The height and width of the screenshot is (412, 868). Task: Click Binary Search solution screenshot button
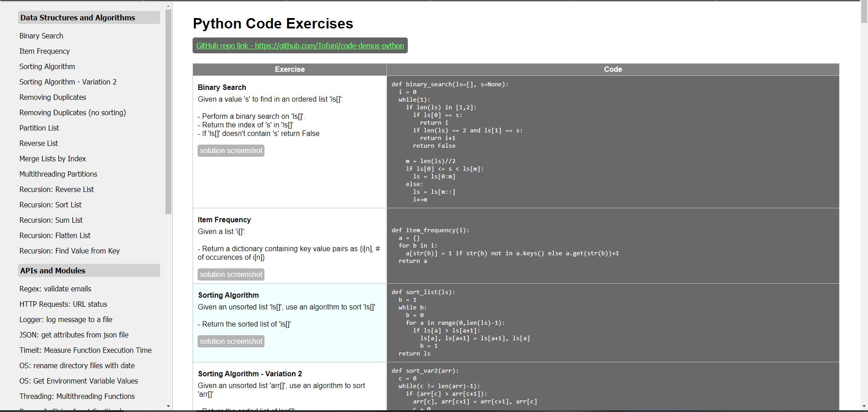tap(231, 151)
